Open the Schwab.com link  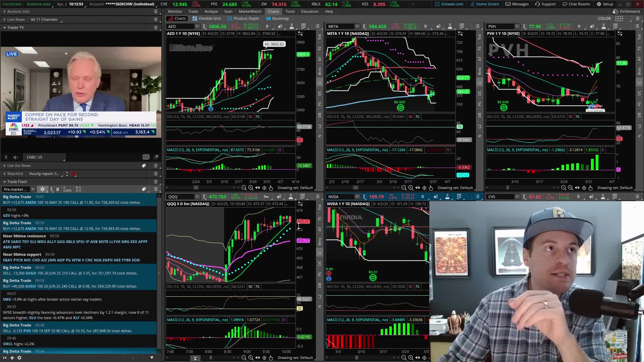[449, 4]
